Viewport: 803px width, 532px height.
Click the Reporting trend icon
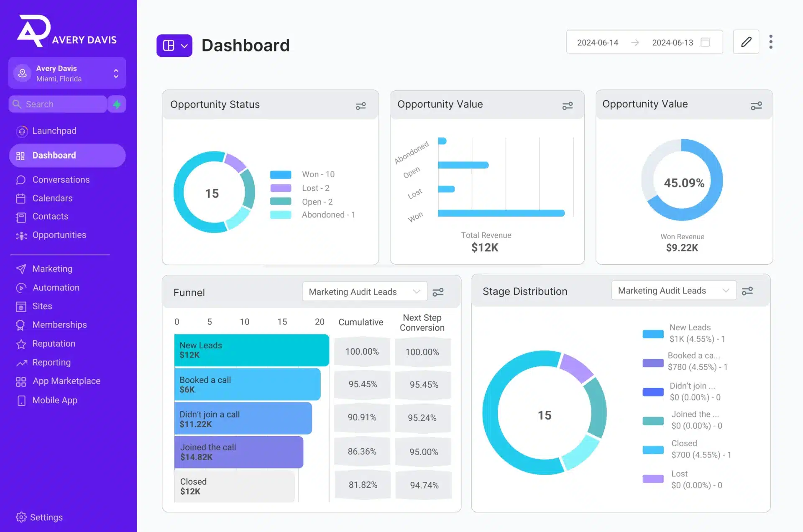point(21,363)
